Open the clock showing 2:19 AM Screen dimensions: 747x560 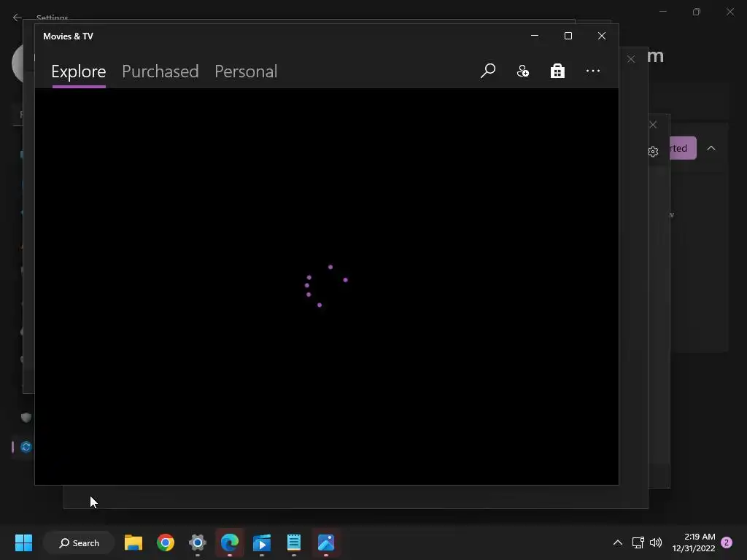694,542
